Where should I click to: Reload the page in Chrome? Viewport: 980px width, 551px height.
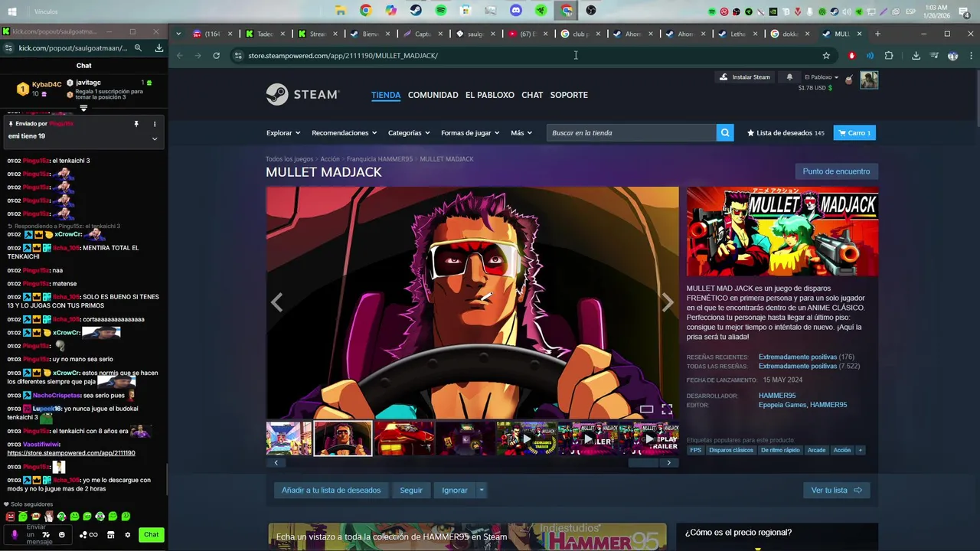pyautogui.click(x=217, y=55)
